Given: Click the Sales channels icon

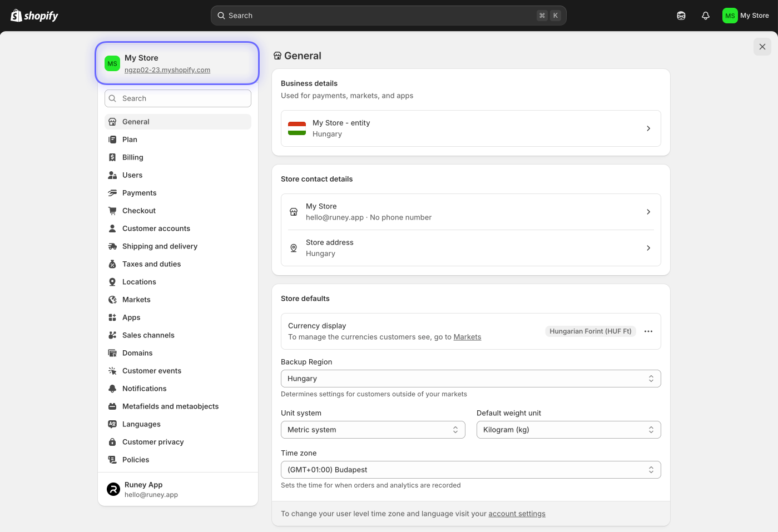Looking at the screenshot, I should 112,335.
